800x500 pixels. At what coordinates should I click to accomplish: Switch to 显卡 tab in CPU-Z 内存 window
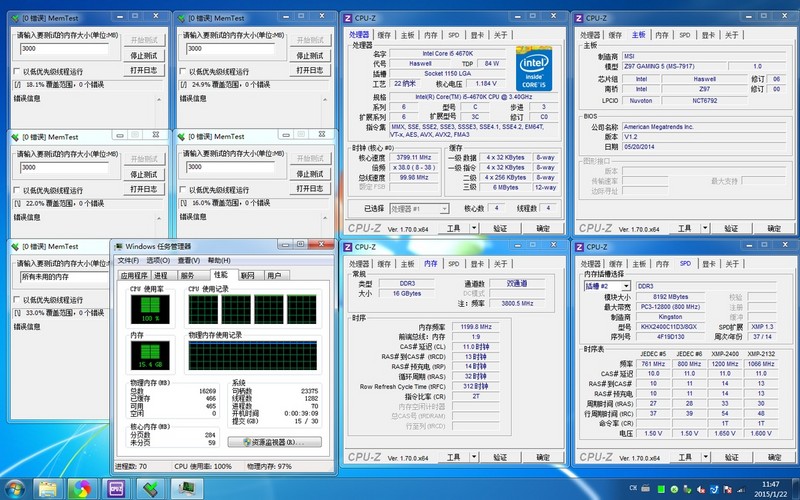pyautogui.click(x=478, y=264)
